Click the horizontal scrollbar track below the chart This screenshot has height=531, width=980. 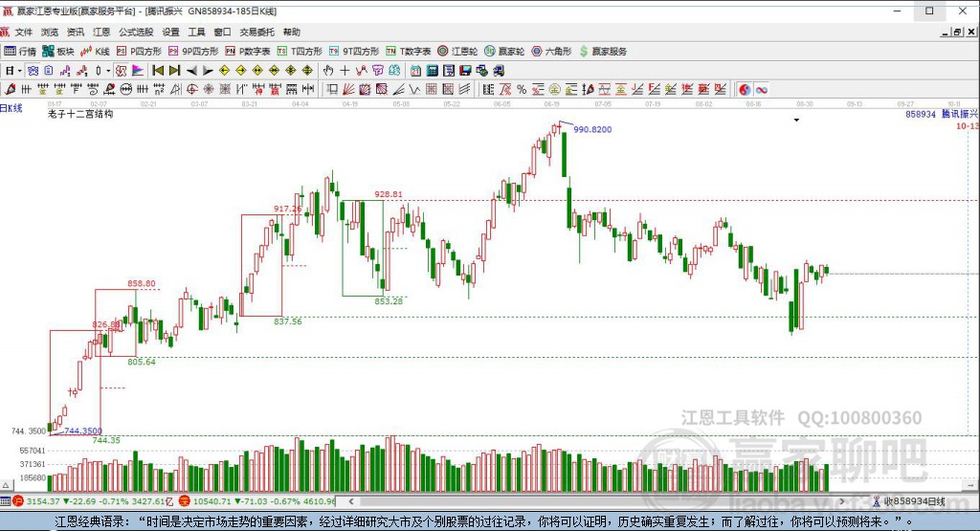pos(596,501)
